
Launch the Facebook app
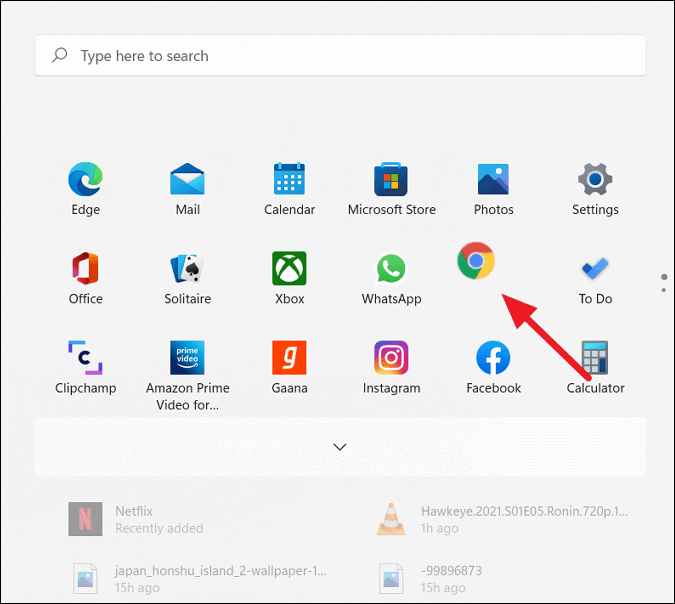[493, 367]
